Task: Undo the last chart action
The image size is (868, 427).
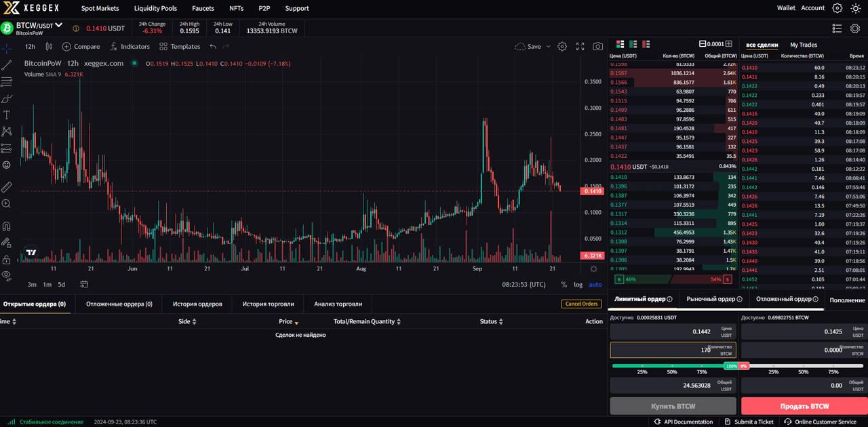Action: pos(213,47)
